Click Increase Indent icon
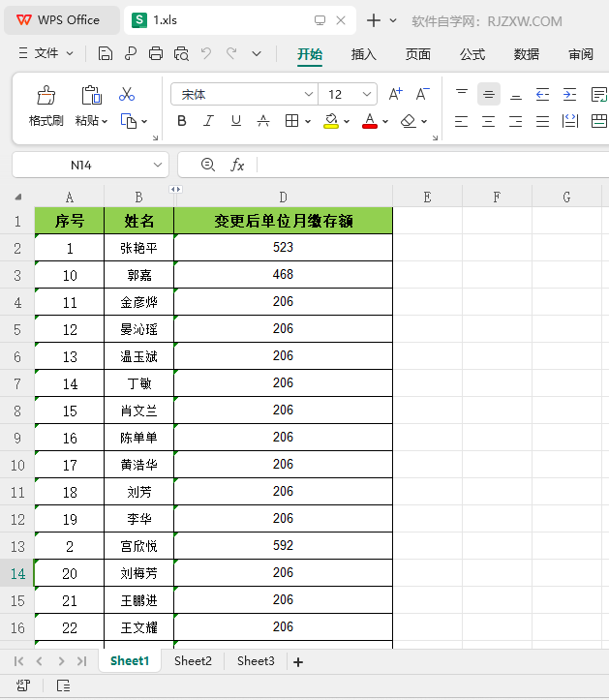This screenshot has width=609, height=700. (569, 94)
